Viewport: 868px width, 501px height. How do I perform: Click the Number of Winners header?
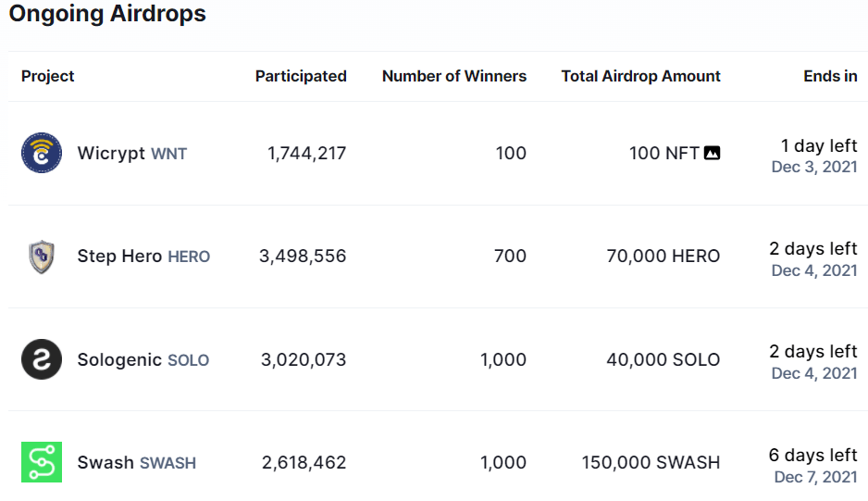tap(454, 77)
